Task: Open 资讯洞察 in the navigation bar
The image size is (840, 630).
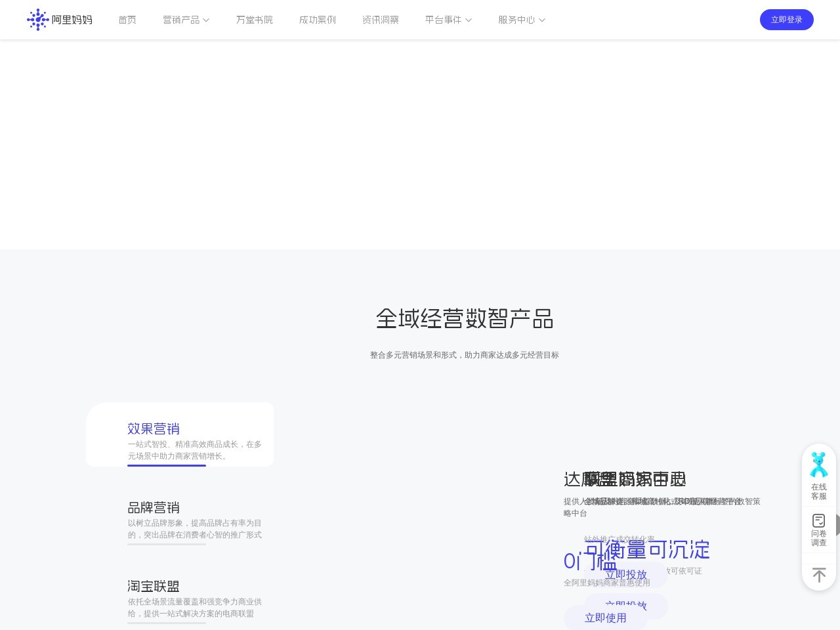Action: (x=380, y=20)
